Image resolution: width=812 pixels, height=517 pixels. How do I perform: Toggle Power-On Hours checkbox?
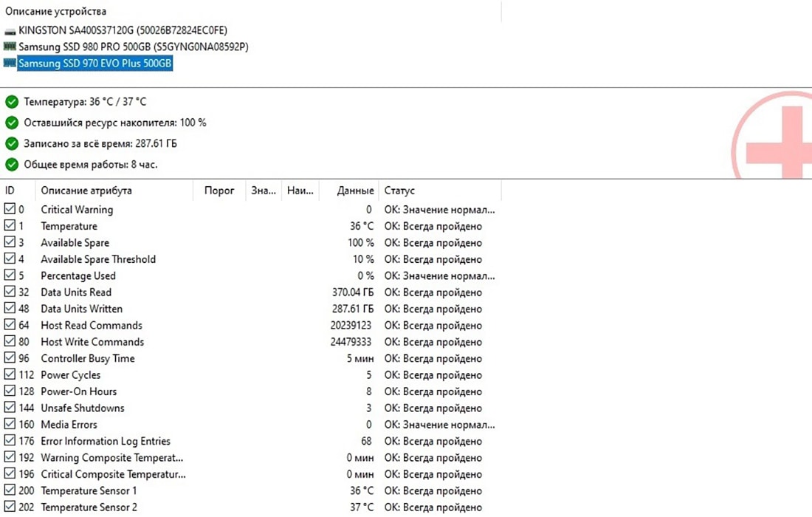click(10, 391)
